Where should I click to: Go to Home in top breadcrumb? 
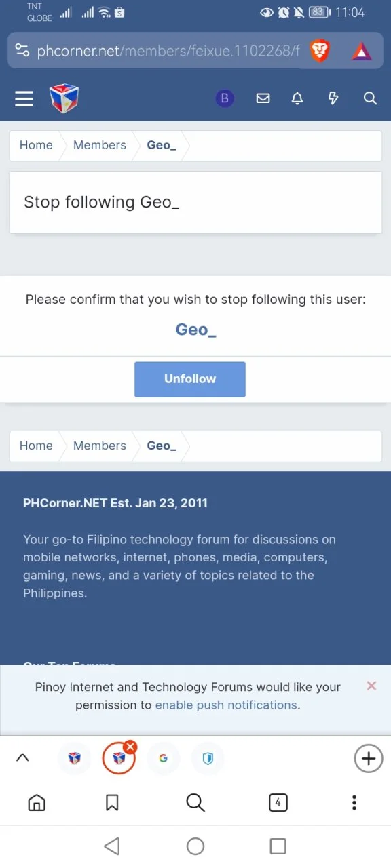(36, 145)
